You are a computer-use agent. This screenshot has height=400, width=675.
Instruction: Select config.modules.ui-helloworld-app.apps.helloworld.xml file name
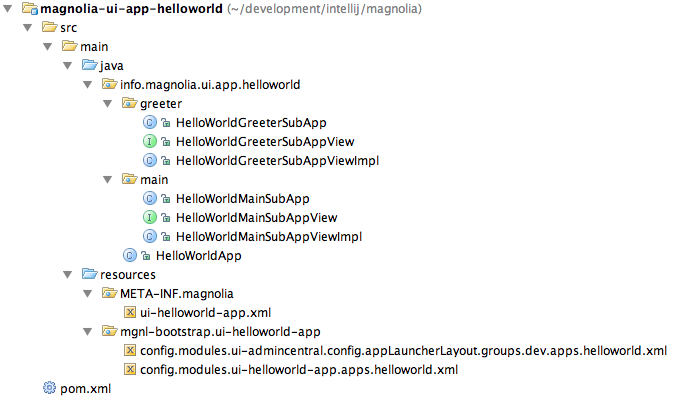pos(299,369)
